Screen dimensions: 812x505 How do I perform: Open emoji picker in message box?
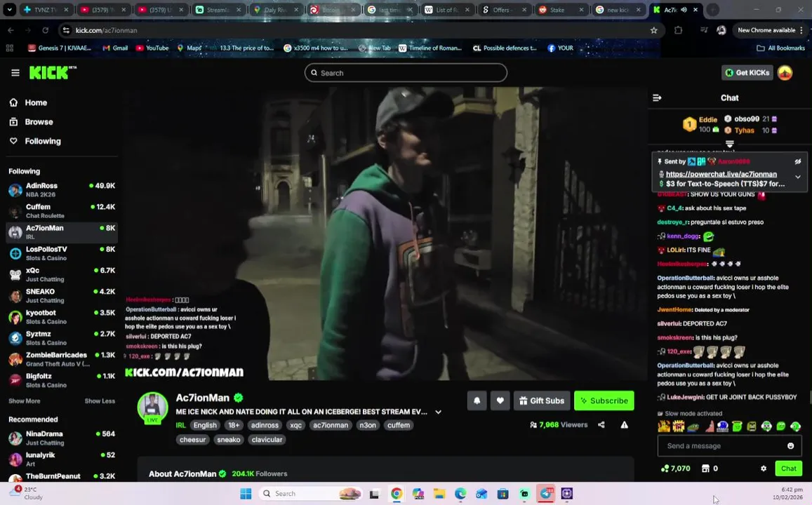point(790,446)
